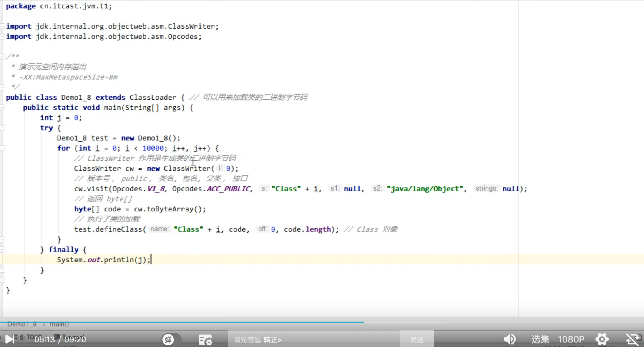Open the video settings gear
The width and height of the screenshot is (644, 347).
click(x=602, y=339)
